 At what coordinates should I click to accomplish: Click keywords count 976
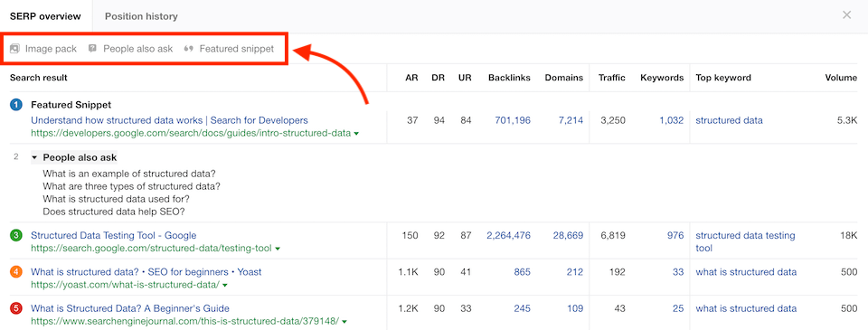click(675, 235)
